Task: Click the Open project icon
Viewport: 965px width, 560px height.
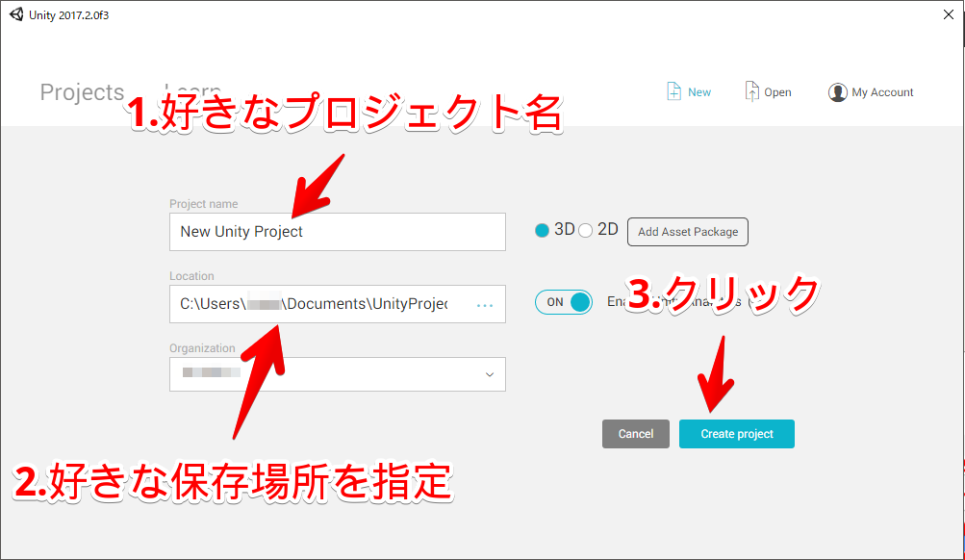Action: [752, 91]
